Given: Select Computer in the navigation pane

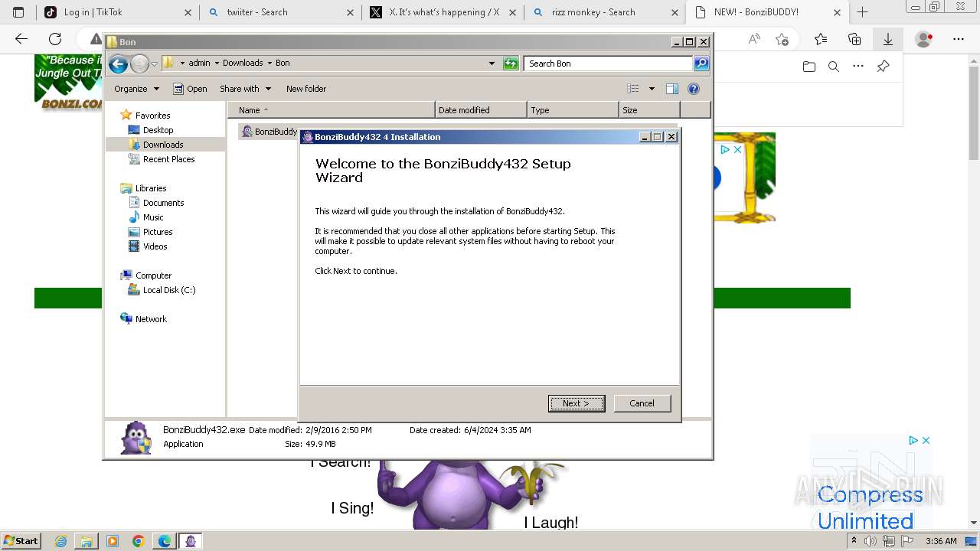Looking at the screenshot, I should 153,275.
